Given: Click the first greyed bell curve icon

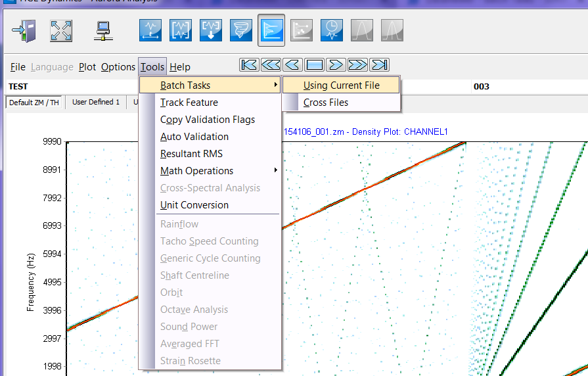Looking at the screenshot, I should [362, 30].
